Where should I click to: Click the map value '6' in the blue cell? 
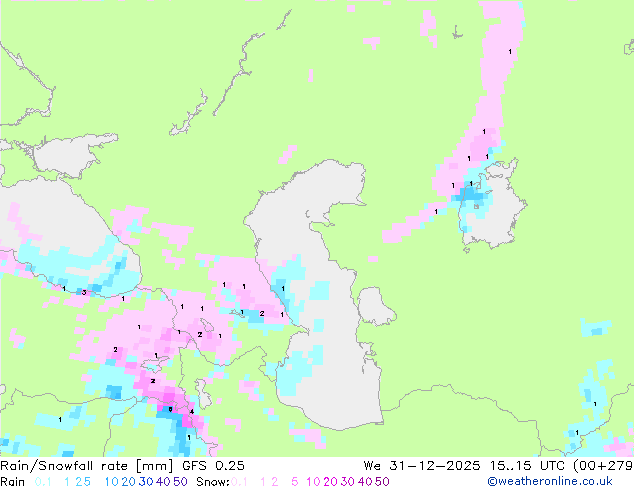tap(170, 409)
